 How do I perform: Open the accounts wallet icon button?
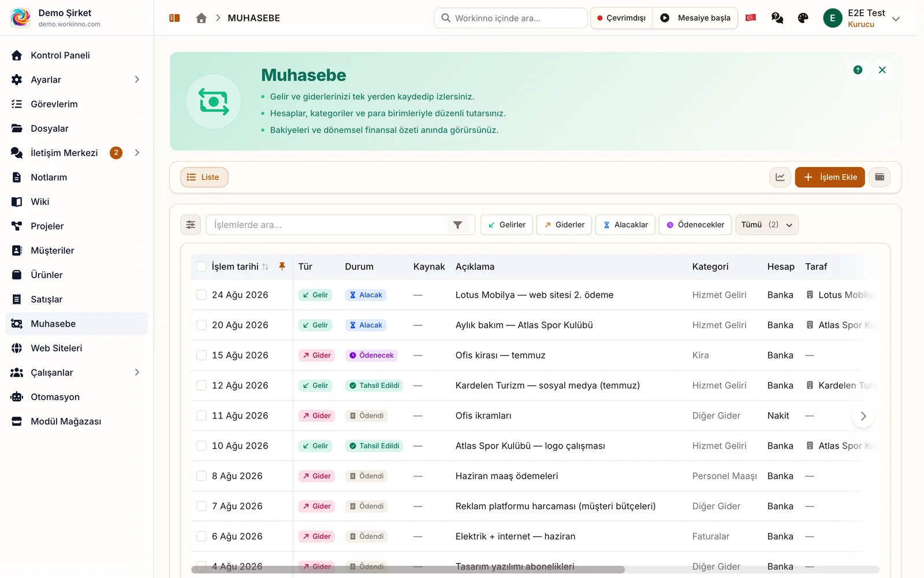(x=880, y=177)
